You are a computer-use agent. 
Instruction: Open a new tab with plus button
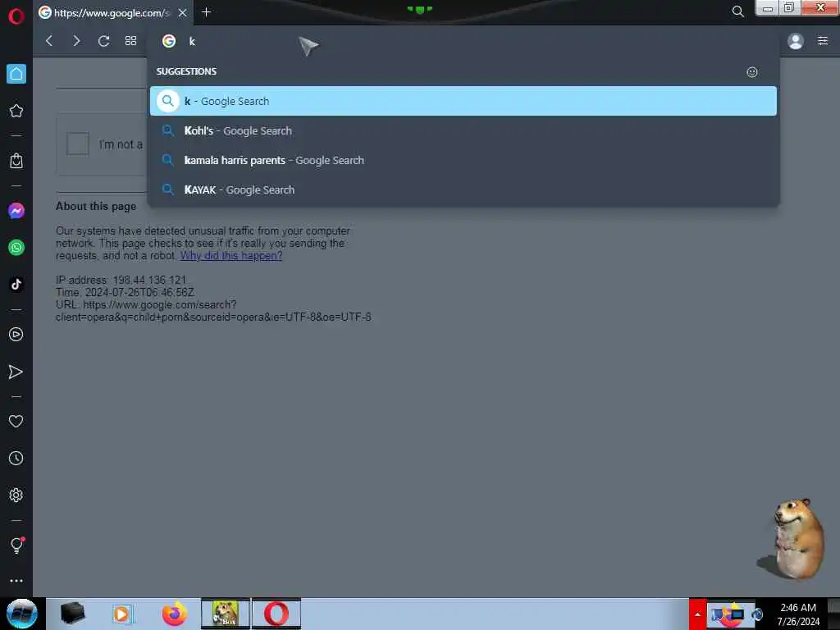coord(206,11)
